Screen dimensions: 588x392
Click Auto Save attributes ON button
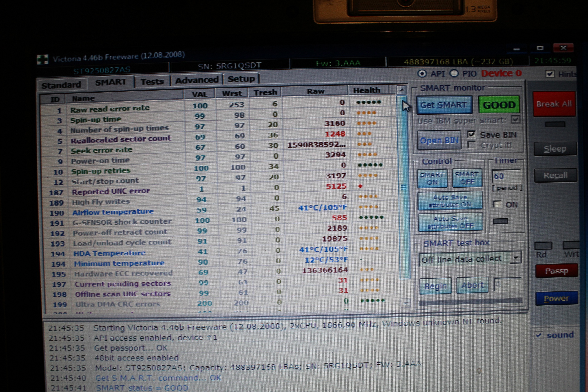click(x=450, y=201)
